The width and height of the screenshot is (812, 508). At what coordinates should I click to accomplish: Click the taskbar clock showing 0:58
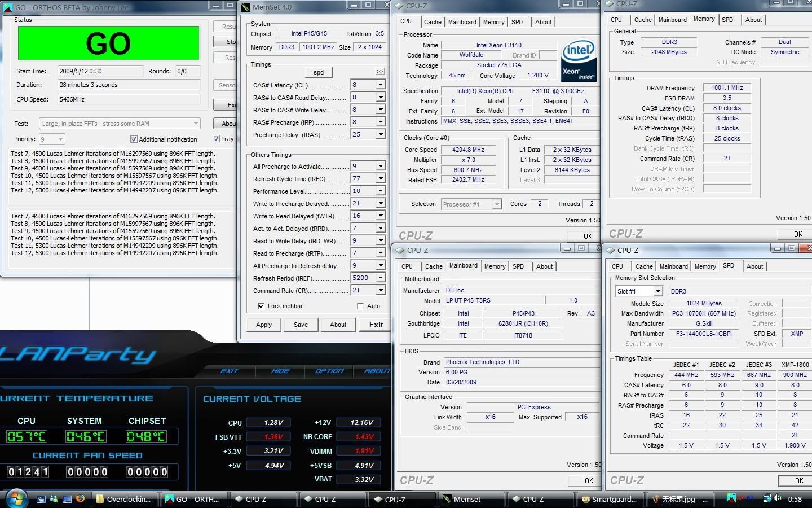[795, 499]
